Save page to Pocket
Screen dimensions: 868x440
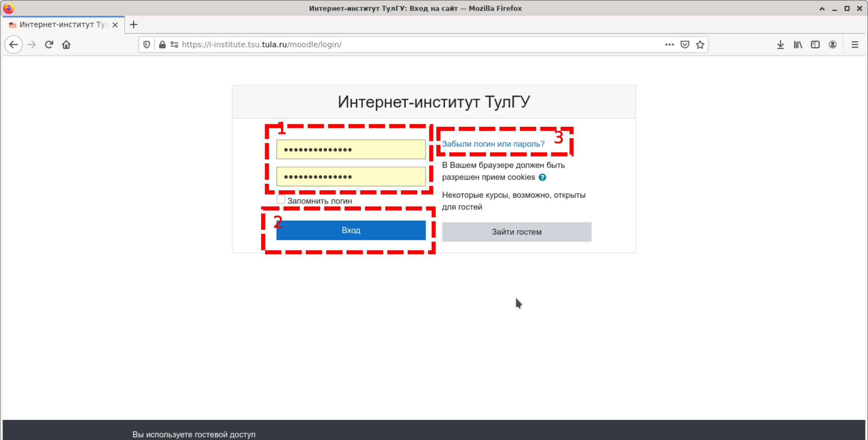pos(685,45)
